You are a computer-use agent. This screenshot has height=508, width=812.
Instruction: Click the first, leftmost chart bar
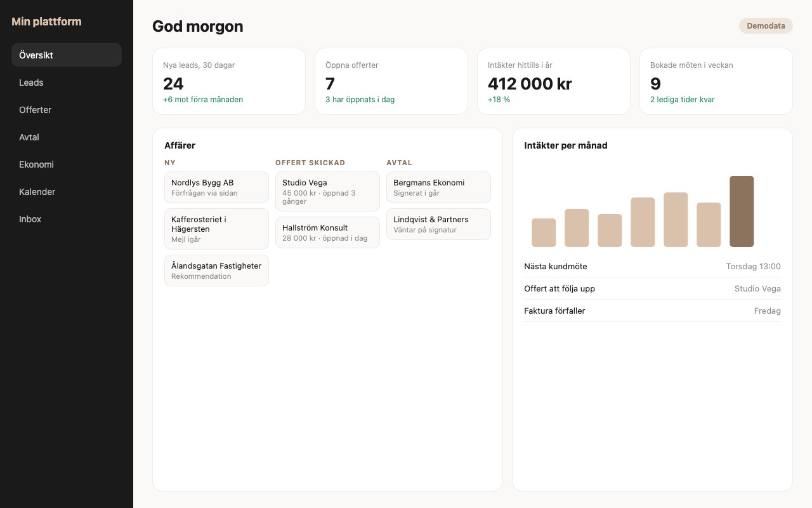click(544, 232)
